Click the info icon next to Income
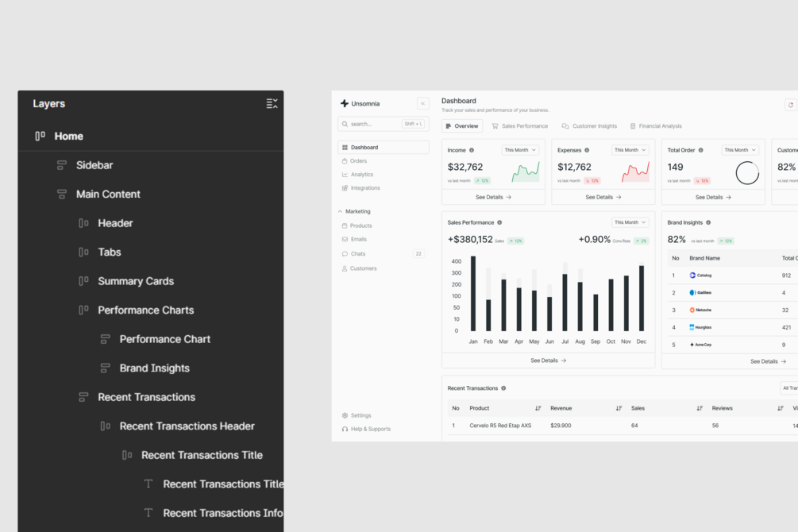The width and height of the screenshot is (798, 532). tap(472, 150)
